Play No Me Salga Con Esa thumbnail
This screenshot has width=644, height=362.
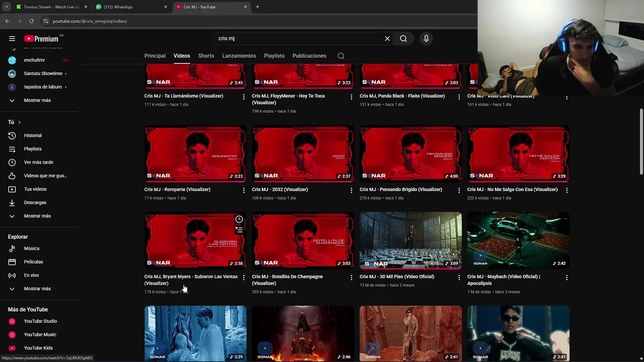pyautogui.click(x=518, y=153)
